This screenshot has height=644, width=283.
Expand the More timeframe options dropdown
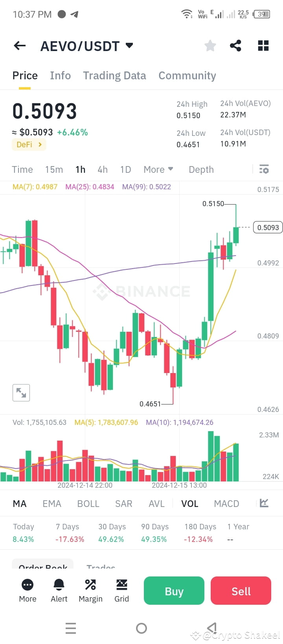coord(158,169)
